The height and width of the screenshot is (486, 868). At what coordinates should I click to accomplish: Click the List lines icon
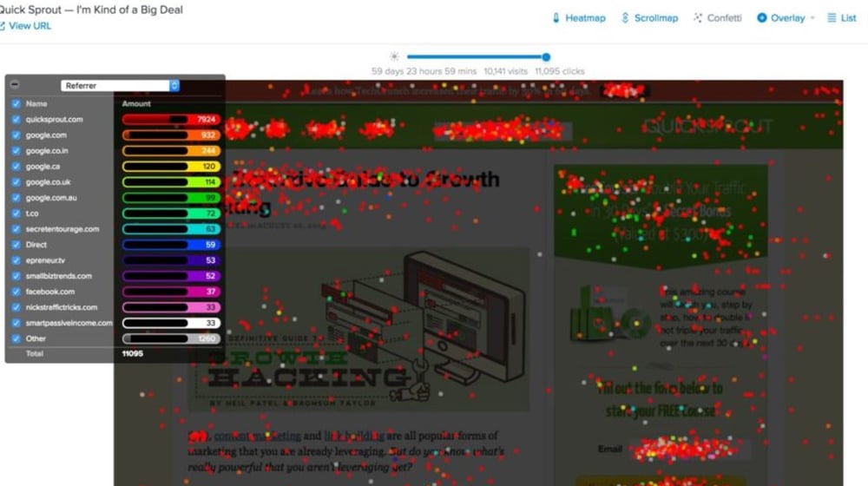(x=832, y=17)
